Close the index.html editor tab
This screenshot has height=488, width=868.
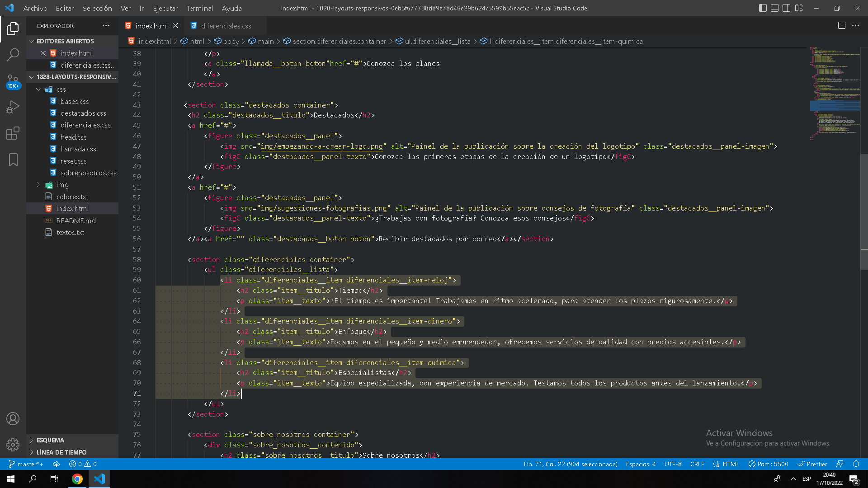point(175,26)
